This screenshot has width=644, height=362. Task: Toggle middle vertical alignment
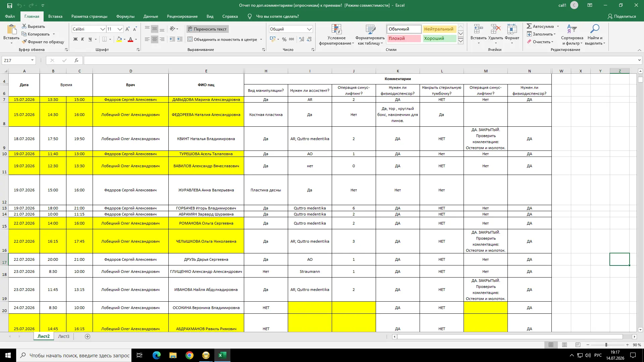tap(154, 29)
